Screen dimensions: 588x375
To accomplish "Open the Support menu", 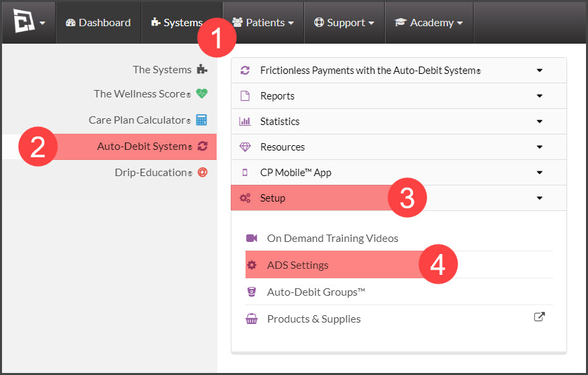I will [x=344, y=22].
